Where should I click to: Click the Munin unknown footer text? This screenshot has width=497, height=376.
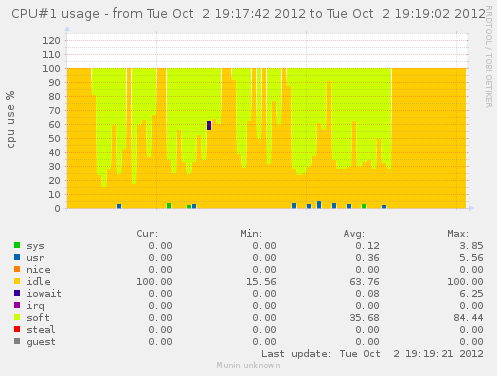coord(248,365)
